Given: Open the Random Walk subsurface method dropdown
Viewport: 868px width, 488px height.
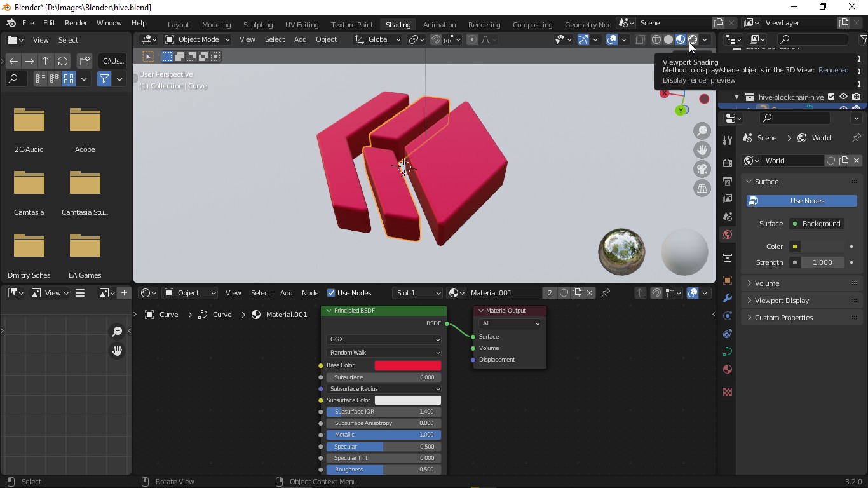Looking at the screenshot, I should click(x=384, y=353).
